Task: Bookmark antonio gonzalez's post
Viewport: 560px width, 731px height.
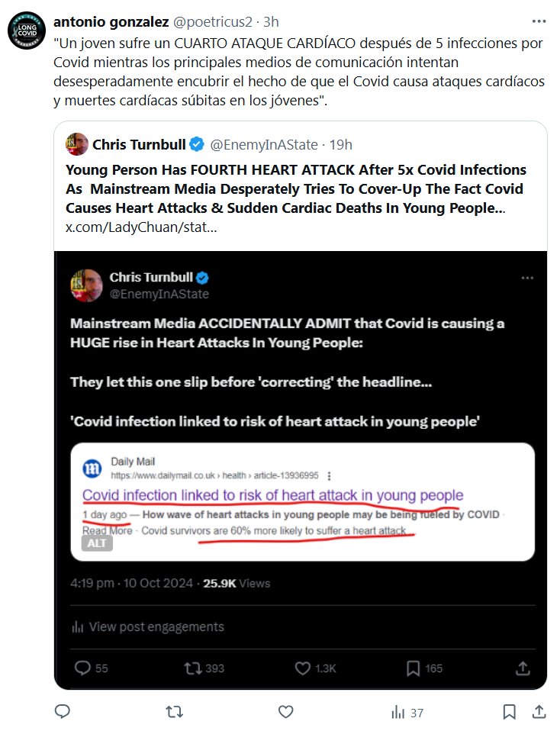Action: [509, 711]
